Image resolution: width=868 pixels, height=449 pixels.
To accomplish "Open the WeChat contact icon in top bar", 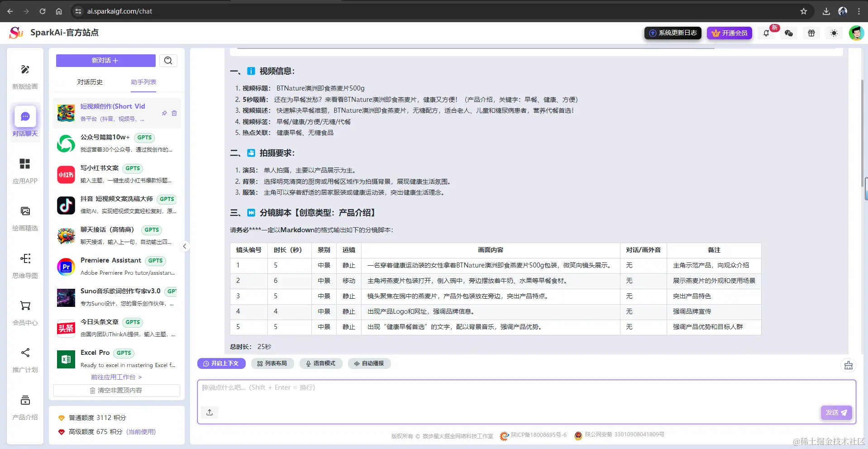I will point(789,33).
